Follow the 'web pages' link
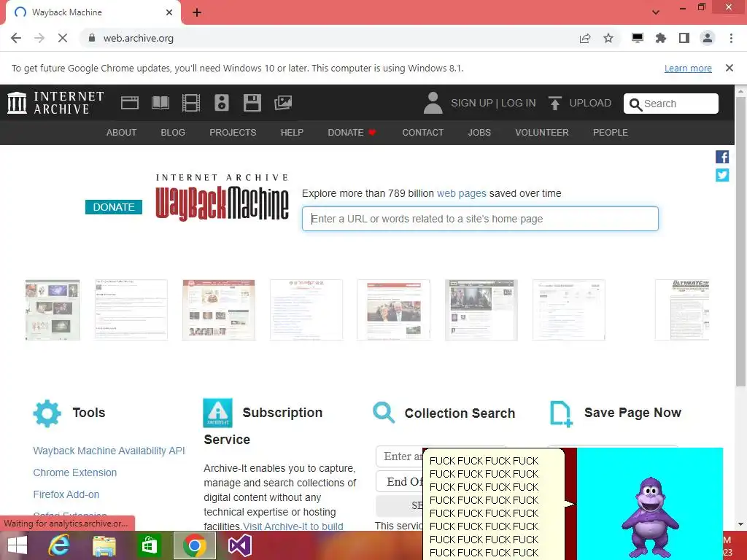The height and width of the screenshot is (560, 747). tap(462, 193)
